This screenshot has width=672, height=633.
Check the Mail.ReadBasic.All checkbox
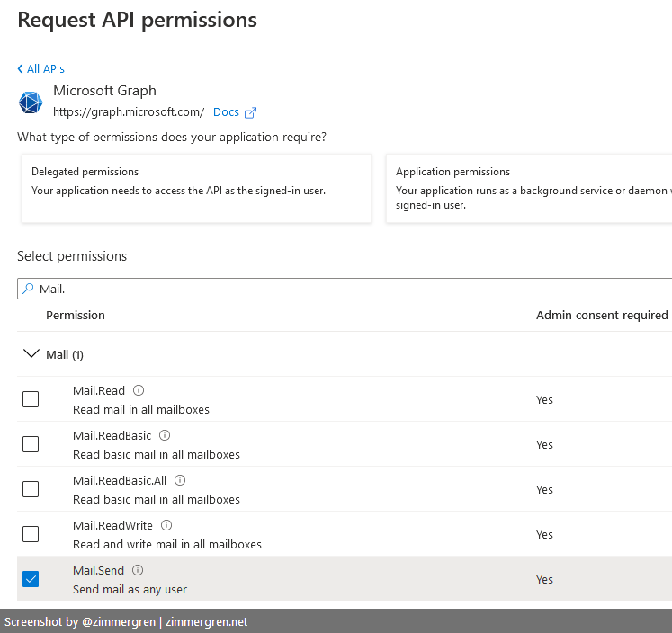(31, 489)
